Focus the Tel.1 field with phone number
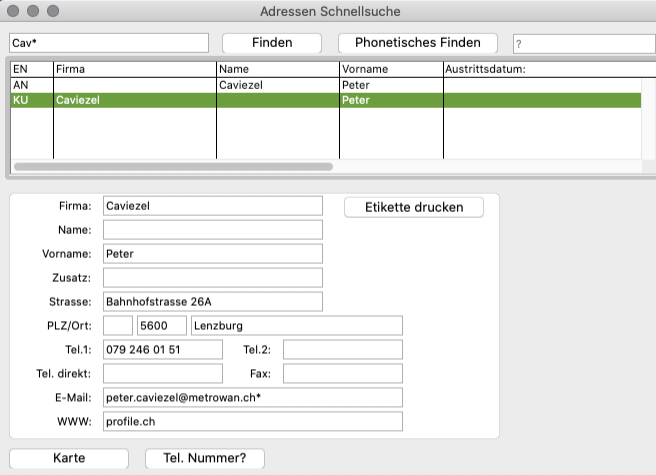Image resolution: width=656 pixels, height=475 pixels. [x=162, y=350]
